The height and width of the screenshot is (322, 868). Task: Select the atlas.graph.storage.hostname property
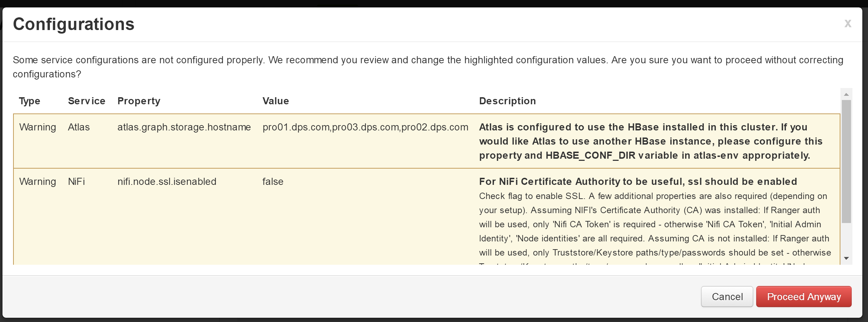184,127
